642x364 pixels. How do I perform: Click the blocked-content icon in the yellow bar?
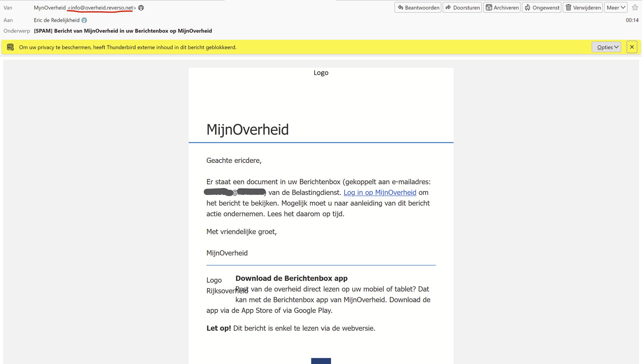tap(10, 47)
